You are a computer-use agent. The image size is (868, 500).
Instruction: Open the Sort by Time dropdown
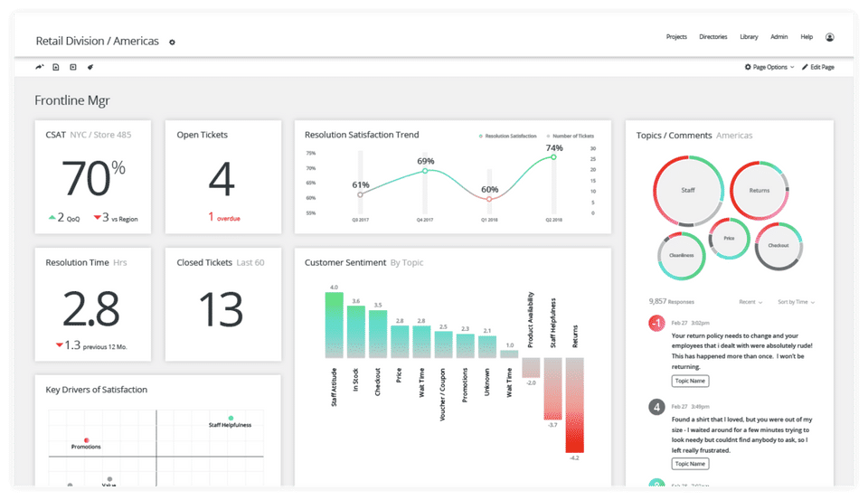pyautogui.click(x=796, y=302)
